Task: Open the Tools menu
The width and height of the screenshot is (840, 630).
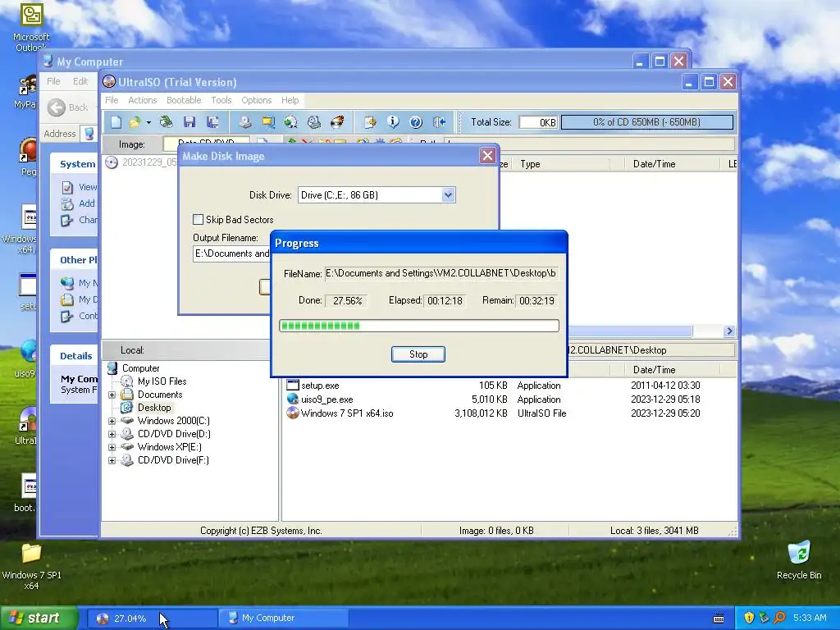Action: click(x=221, y=100)
